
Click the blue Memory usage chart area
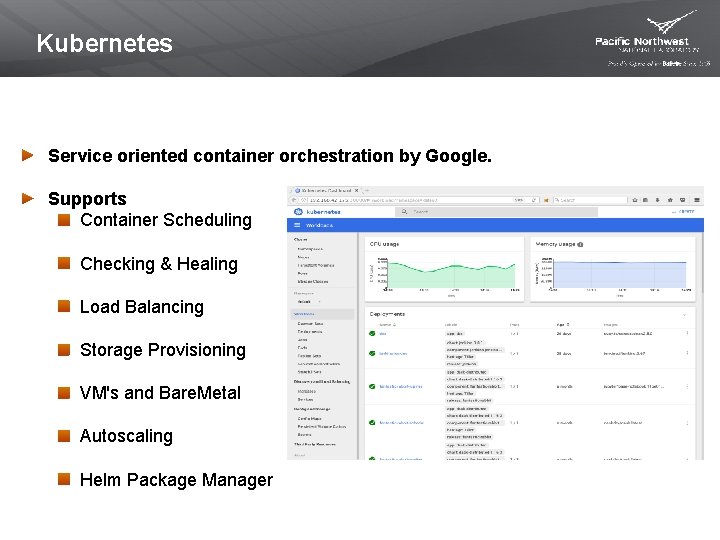tap(620, 275)
